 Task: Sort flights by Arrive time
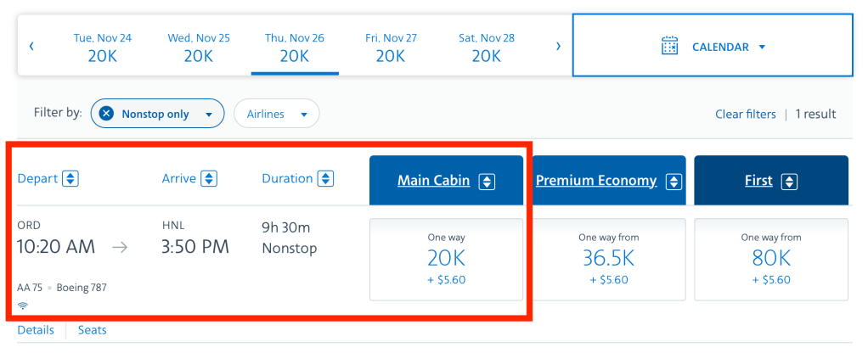click(x=209, y=179)
